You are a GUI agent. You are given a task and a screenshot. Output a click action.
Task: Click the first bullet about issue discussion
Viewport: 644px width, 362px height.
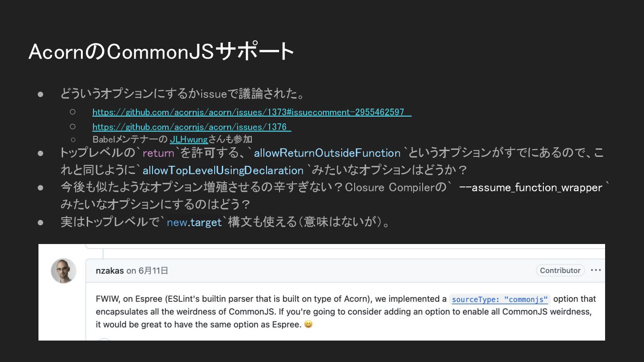point(183,94)
